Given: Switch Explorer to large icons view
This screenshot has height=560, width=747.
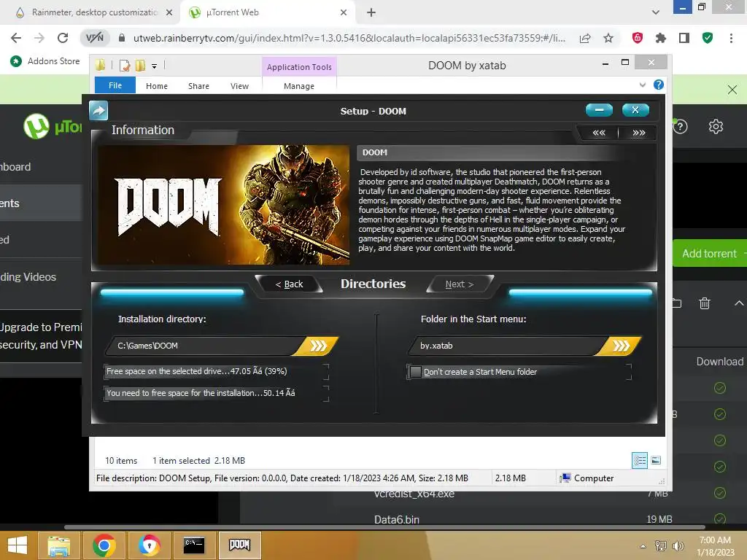Looking at the screenshot, I should click(x=656, y=460).
